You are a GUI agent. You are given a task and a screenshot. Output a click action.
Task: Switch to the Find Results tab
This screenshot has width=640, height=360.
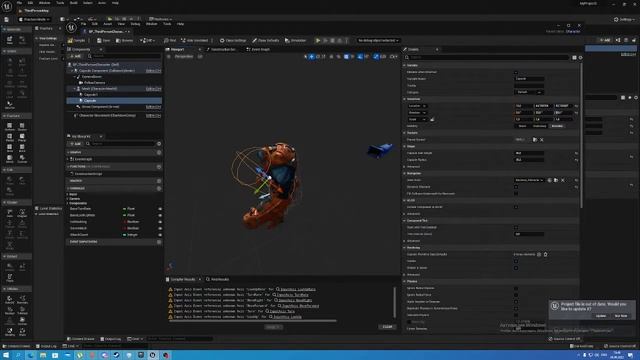point(218,279)
